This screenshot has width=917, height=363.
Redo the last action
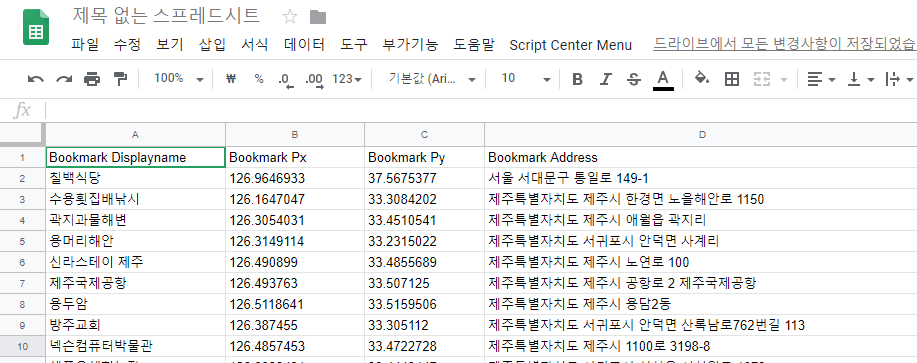[64, 79]
